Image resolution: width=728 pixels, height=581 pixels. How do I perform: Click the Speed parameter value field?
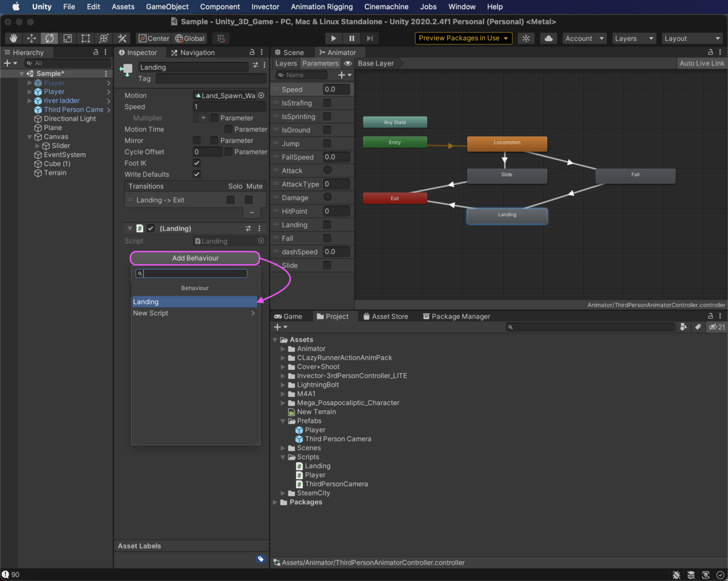click(x=337, y=90)
